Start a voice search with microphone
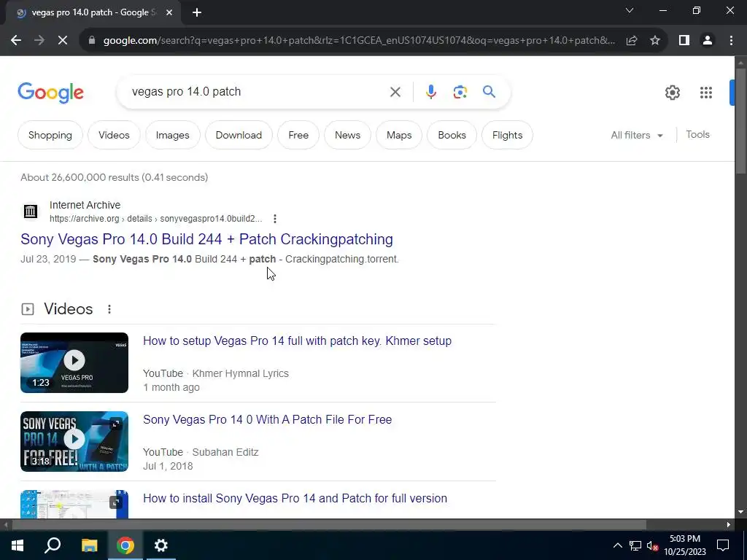This screenshot has height=560, width=747. click(x=430, y=92)
